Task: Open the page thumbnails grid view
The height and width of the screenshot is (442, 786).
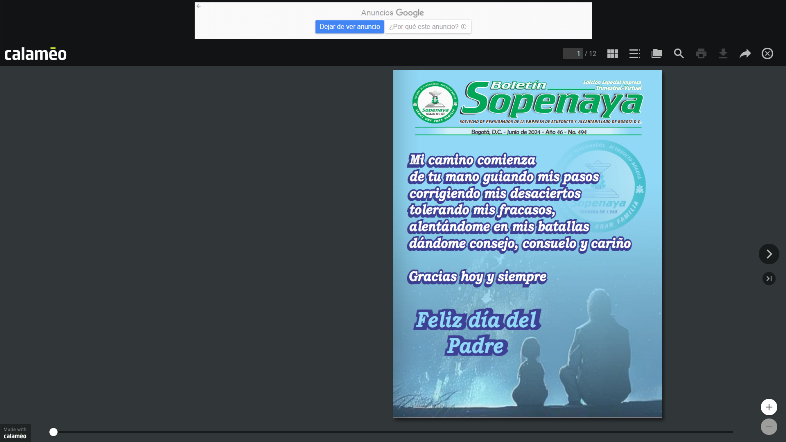Action: [x=612, y=54]
